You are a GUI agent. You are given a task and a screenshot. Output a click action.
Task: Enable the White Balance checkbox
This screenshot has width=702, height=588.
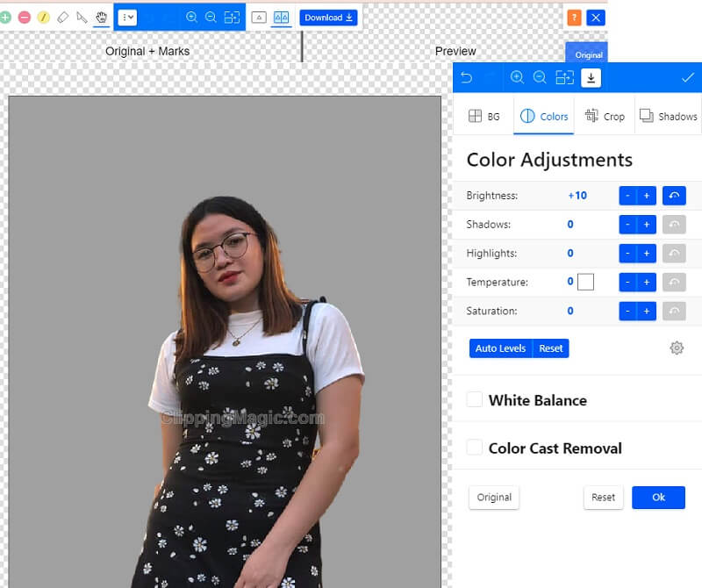475,399
